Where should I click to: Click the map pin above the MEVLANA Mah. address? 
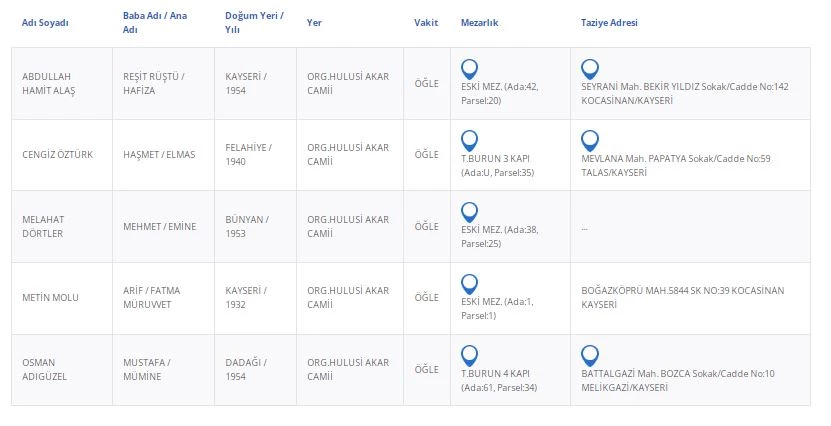click(x=590, y=140)
